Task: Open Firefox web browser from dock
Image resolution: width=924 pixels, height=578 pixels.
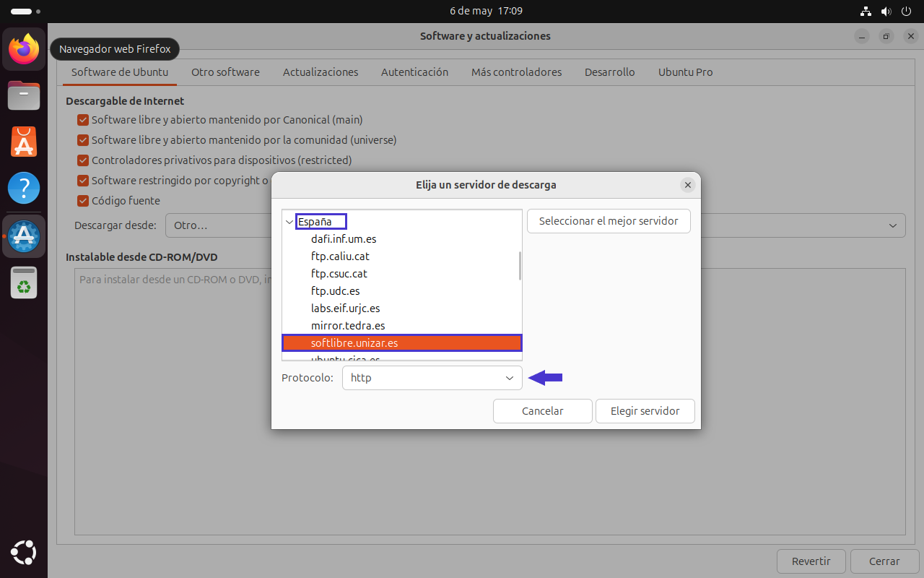Action: [x=24, y=49]
